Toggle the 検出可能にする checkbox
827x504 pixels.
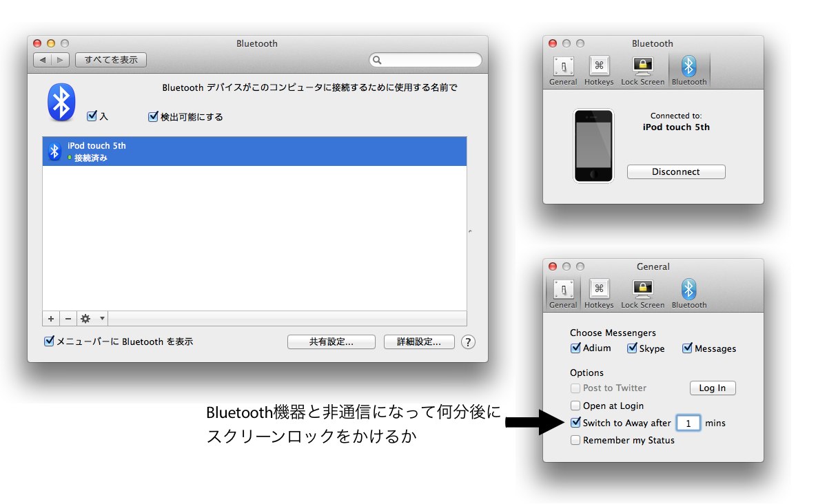(153, 116)
